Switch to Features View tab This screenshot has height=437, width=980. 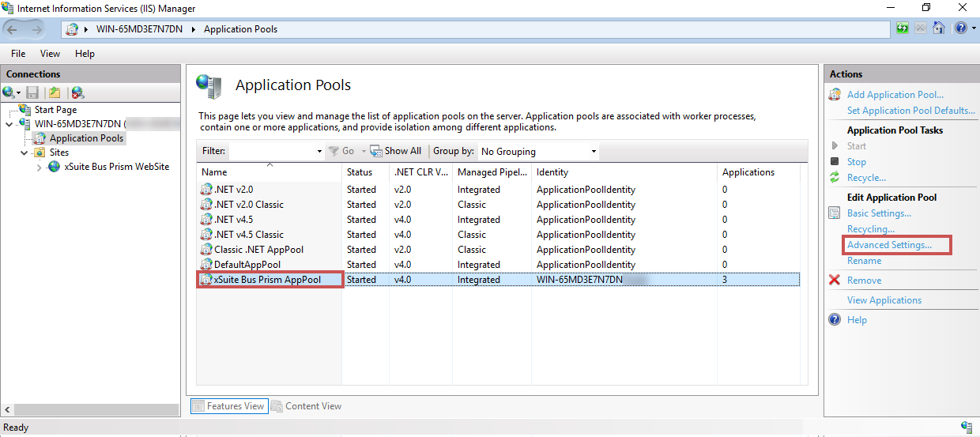(228, 406)
